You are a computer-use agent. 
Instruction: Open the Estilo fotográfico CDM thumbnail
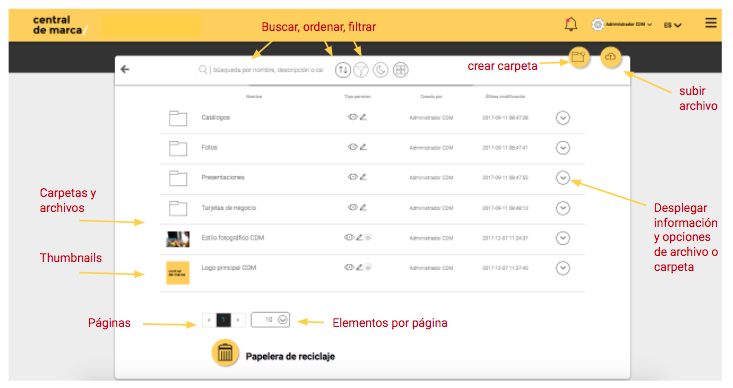(178, 239)
